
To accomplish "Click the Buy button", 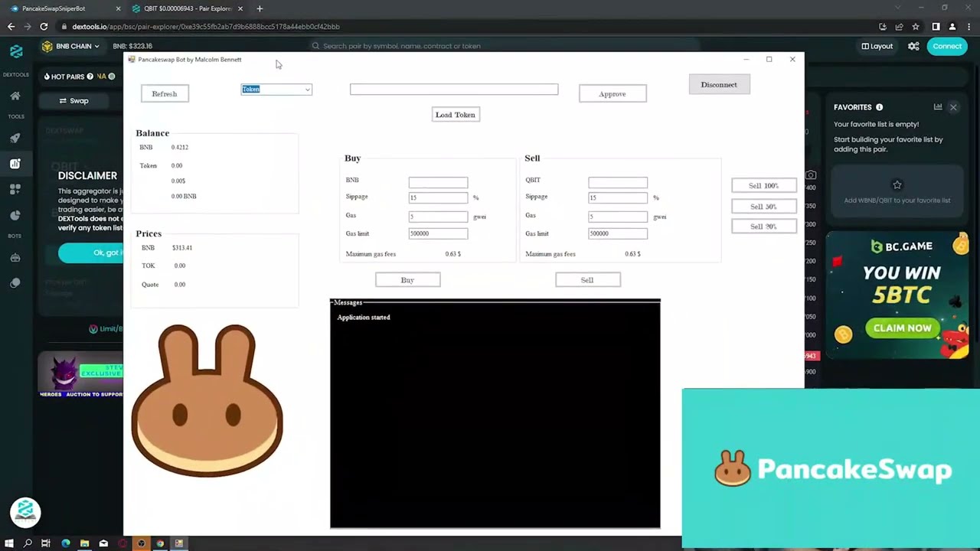I will [407, 280].
